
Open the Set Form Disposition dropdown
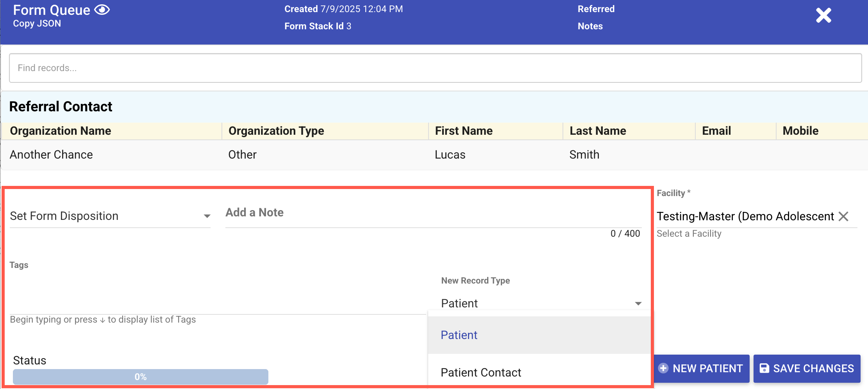pos(110,216)
